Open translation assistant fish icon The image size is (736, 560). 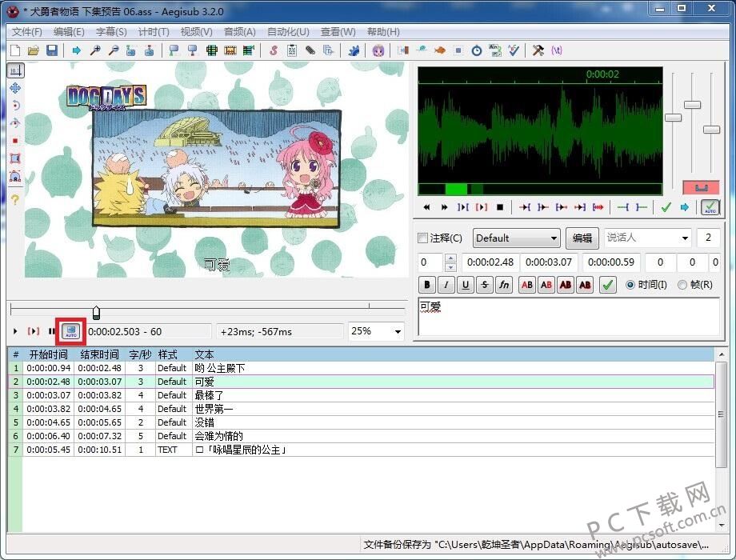[x=440, y=50]
